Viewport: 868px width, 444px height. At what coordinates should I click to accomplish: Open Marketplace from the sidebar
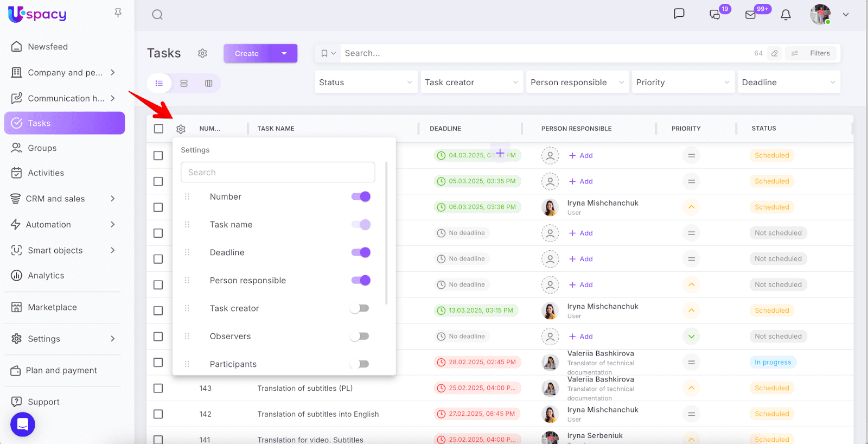pos(52,307)
